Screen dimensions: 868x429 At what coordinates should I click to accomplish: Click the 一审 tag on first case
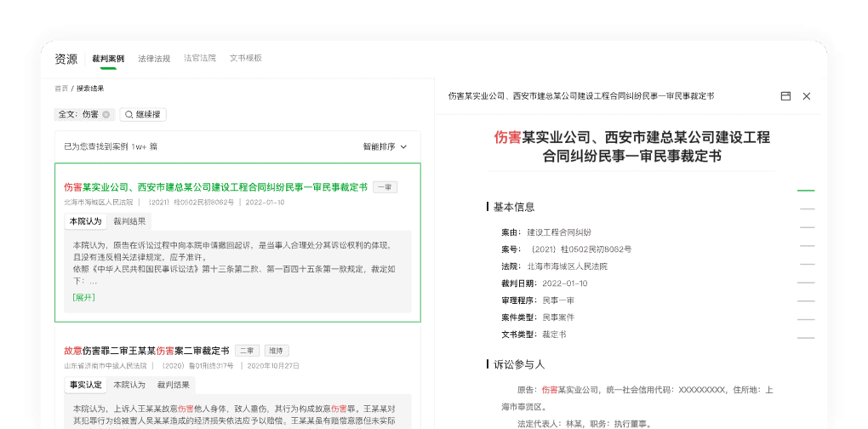click(385, 187)
